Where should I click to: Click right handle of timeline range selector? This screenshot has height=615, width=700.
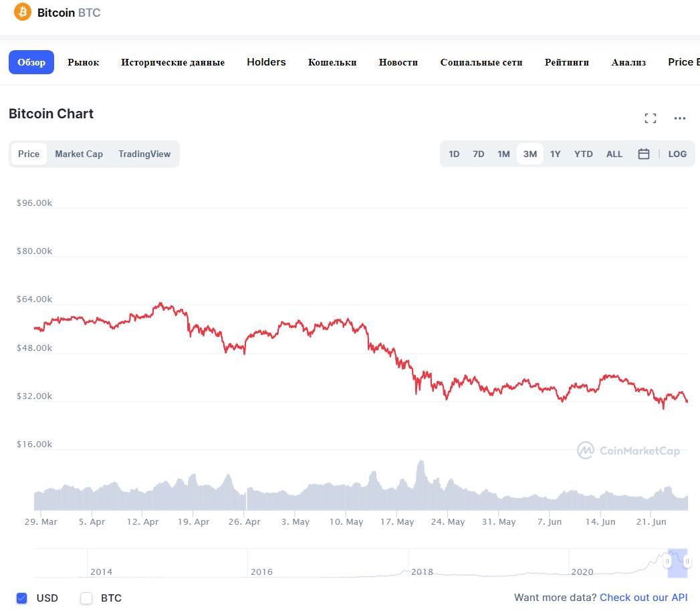pos(687,562)
